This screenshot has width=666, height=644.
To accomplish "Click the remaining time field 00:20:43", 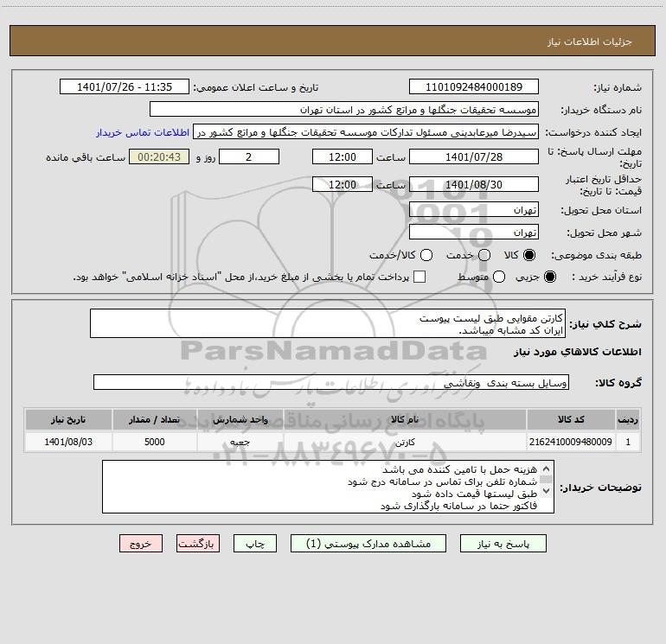I will pos(159,156).
